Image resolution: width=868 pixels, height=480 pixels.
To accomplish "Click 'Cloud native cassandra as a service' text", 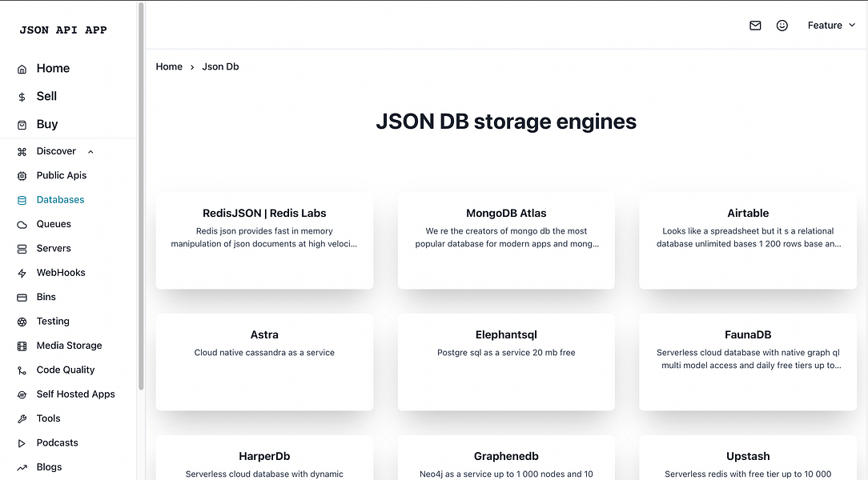I will point(264,353).
